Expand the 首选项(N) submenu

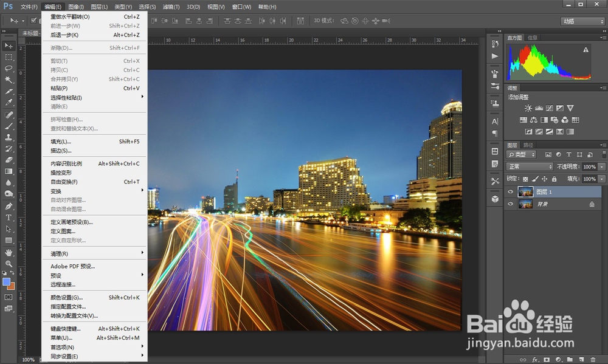(95, 347)
